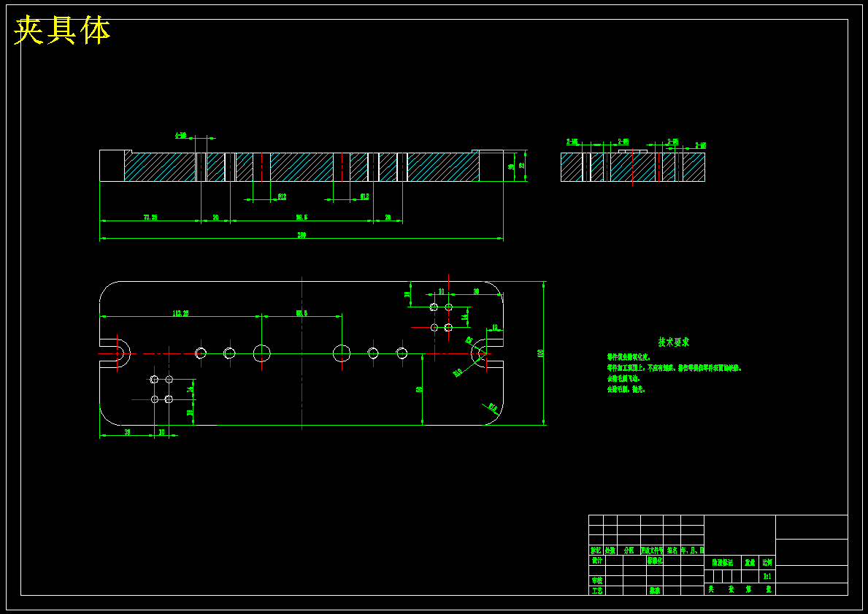Screen dimensions: 868x614
Task: Select the 工艺 cell in title block
Action: tap(596, 591)
